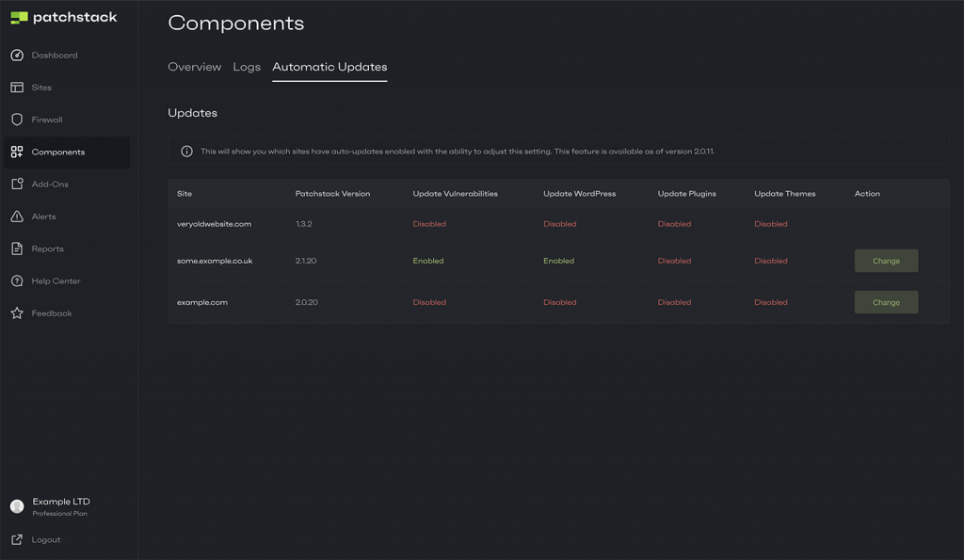Disable Update Vulnerabilities for some.example.co.uk
The width and height of the screenshot is (964, 560).
[x=428, y=261]
